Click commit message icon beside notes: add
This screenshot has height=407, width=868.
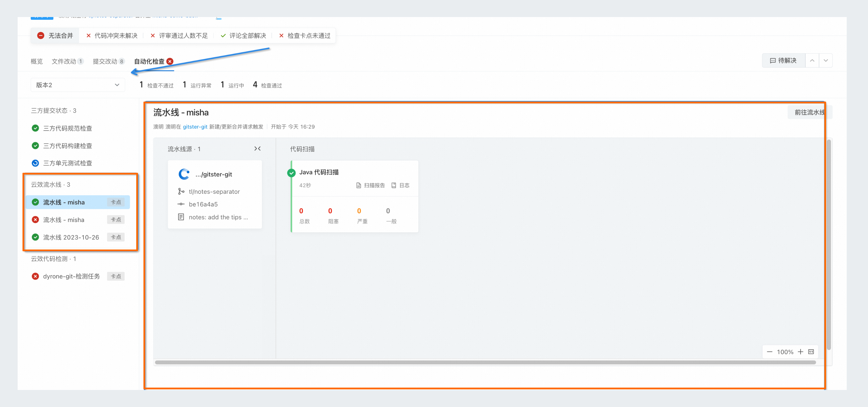pos(181,217)
